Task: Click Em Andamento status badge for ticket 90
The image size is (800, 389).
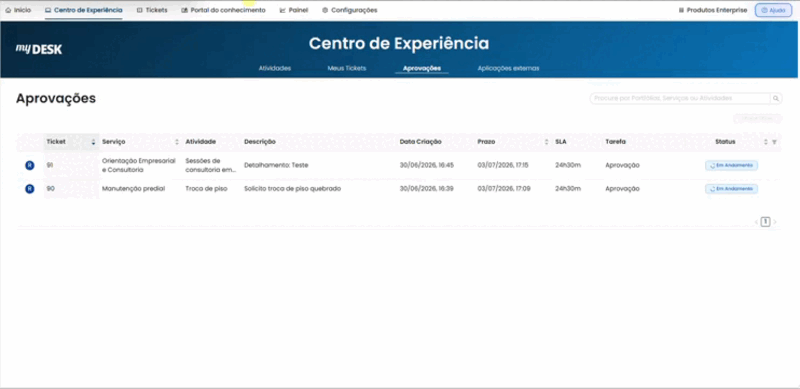Action: [731, 189]
